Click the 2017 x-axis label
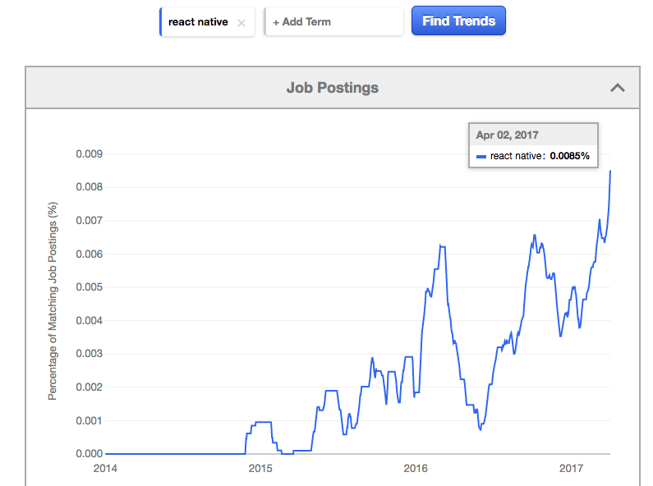This screenshot has width=653, height=486. click(571, 468)
